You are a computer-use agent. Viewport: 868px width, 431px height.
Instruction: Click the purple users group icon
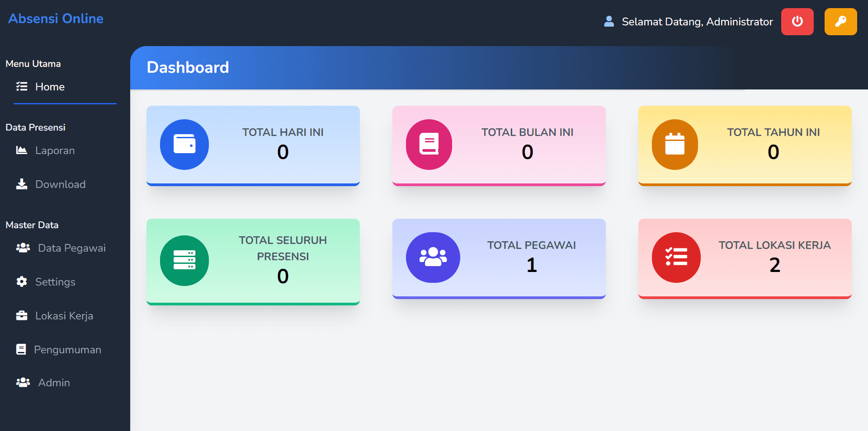pyautogui.click(x=433, y=258)
